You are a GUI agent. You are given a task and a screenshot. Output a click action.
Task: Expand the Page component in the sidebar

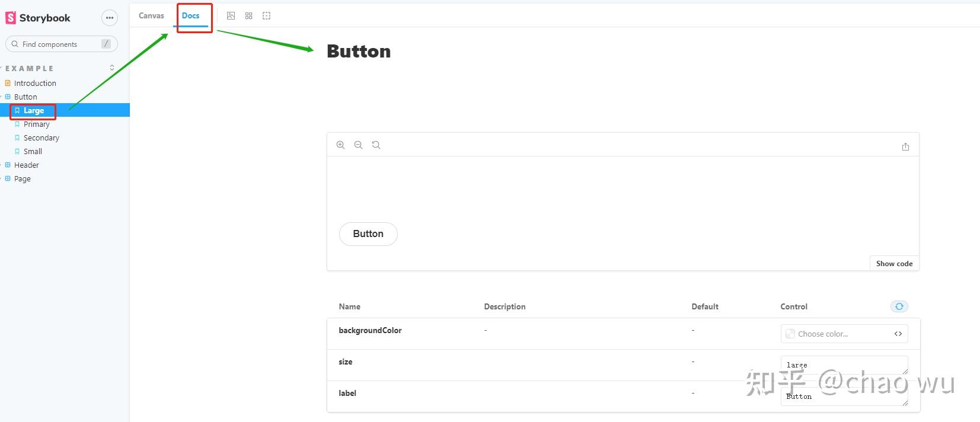coord(22,178)
